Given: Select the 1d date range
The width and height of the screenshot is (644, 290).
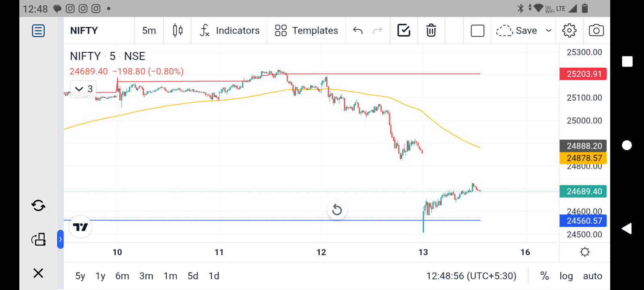Looking at the screenshot, I should coord(214,276).
